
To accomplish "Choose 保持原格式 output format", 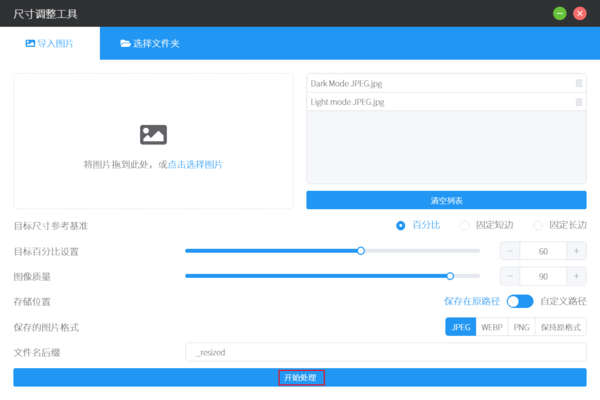I will point(561,327).
